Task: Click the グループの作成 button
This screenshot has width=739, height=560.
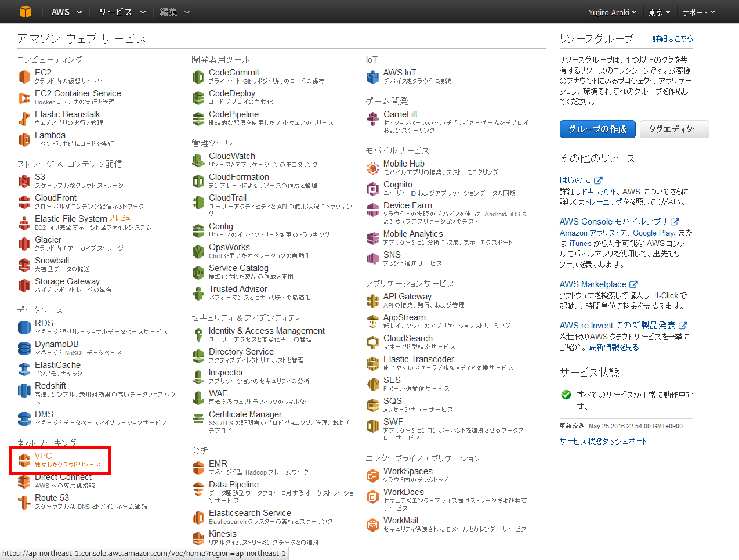Action: click(597, 129)
